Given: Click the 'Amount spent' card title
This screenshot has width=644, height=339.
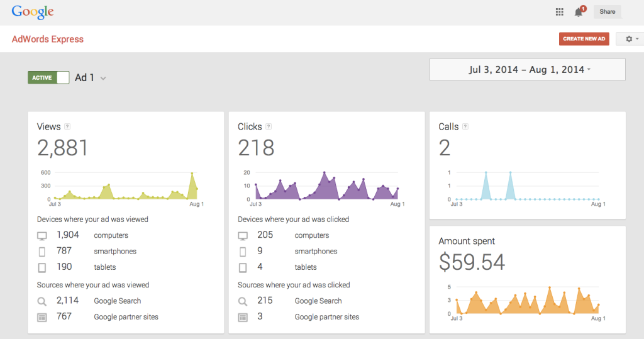Looking at the screenshot, I should pos(467,242).
